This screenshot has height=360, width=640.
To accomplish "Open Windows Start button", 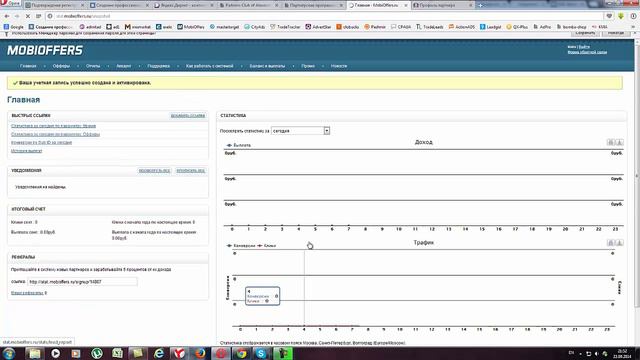I will [9, 353].
